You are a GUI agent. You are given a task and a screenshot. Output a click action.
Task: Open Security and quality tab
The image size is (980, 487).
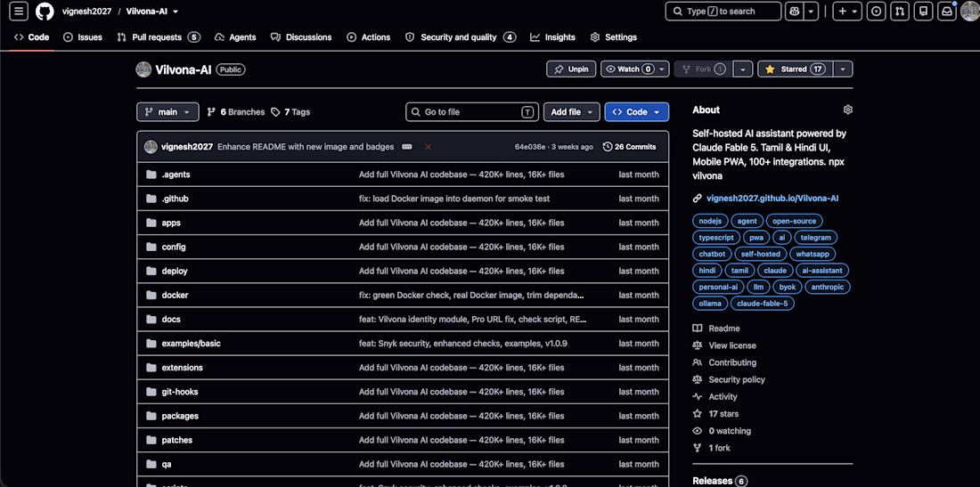pyautogui.click(x=461, y=37)
